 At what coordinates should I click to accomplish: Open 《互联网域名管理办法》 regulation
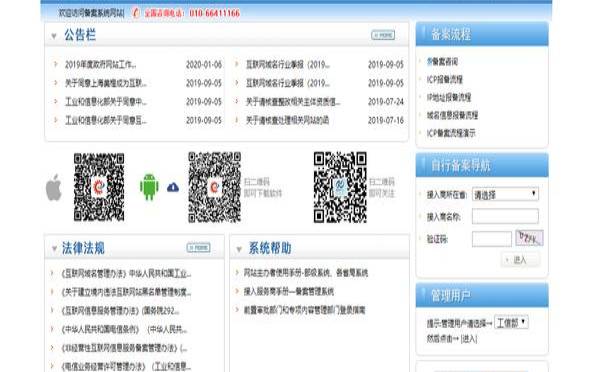(x=126, y=274)
